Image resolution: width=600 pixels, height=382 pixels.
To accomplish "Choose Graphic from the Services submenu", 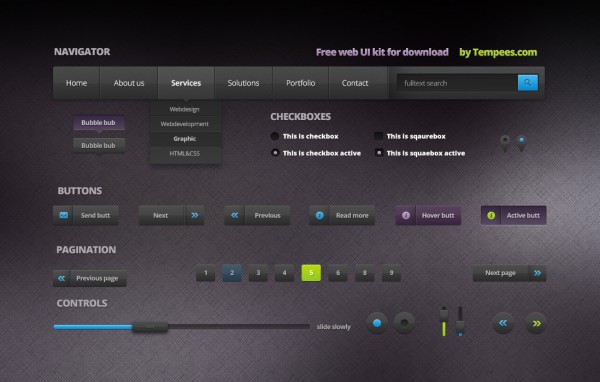I will pos(185,139).
